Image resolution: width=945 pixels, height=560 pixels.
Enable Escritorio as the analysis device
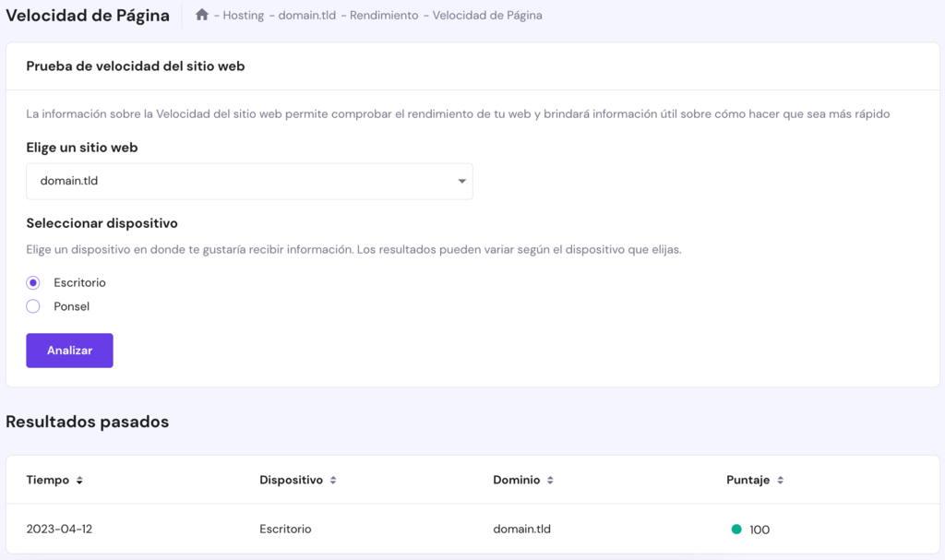pos(32,282)
